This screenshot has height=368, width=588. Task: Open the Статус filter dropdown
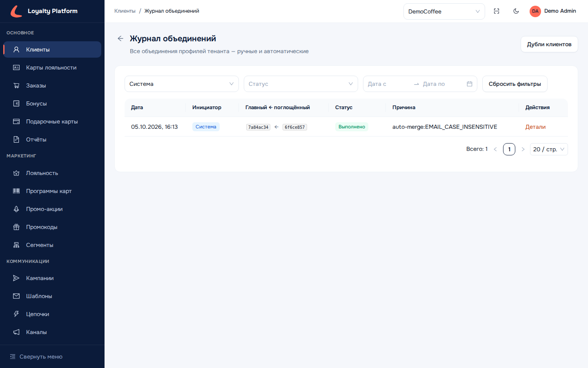point(301,84)
